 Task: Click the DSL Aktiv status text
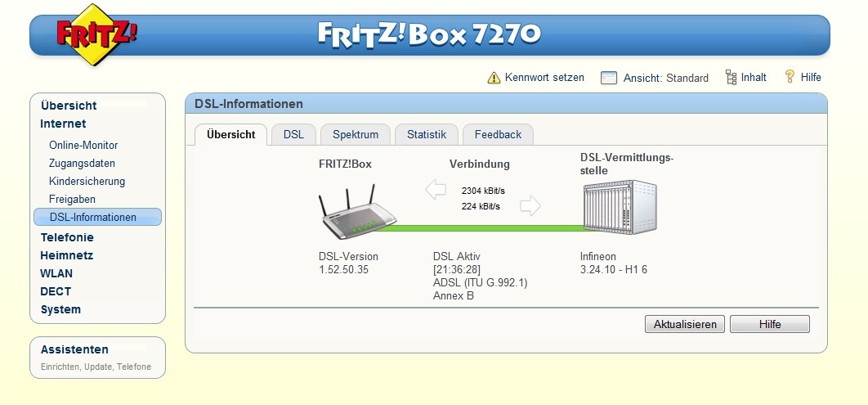tap(457, 257)
